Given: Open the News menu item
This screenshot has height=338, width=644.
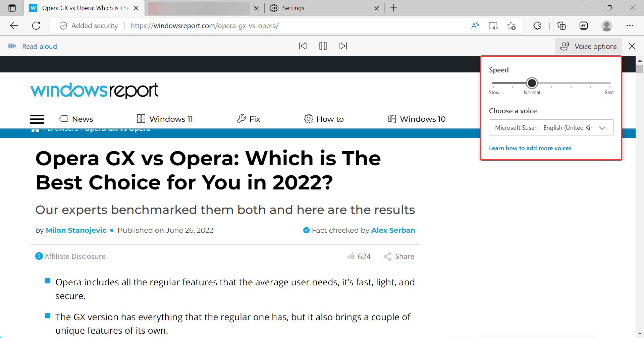Looking at the screenshot, I should 76,119.
